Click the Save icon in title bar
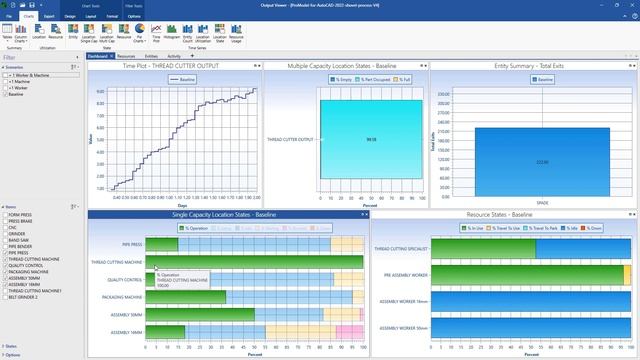 pos(32,5)
